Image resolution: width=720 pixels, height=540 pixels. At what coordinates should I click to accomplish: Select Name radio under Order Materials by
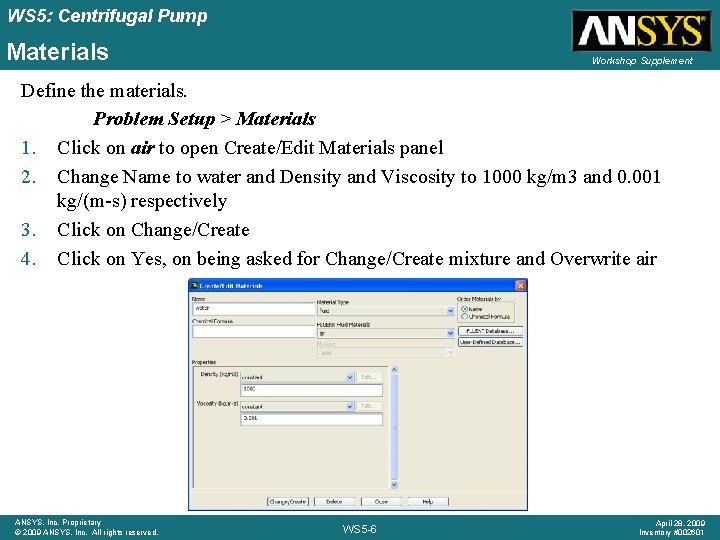point(464,309)
